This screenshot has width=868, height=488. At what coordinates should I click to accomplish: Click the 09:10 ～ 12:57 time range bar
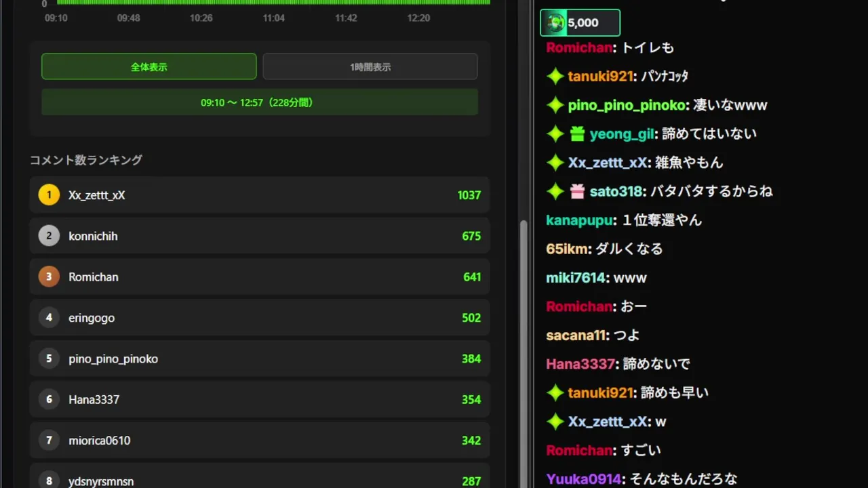260,102
